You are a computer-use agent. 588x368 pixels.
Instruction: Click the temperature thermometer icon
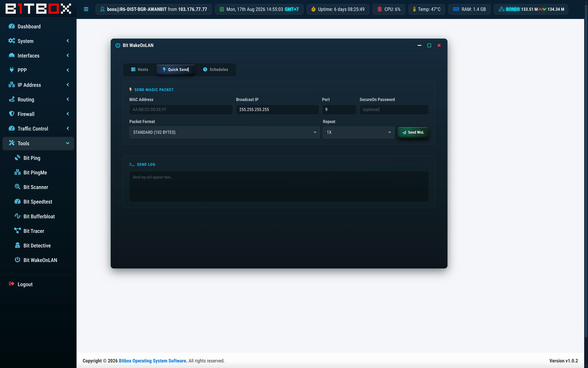click(414, 9)
